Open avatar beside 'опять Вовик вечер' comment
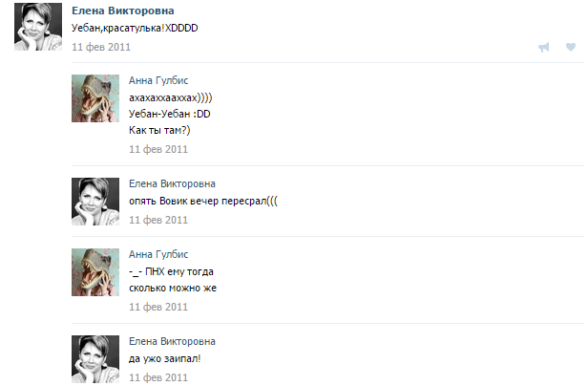Image resolution: width=588 pixels, height=386 pixels. coord(95,202)
